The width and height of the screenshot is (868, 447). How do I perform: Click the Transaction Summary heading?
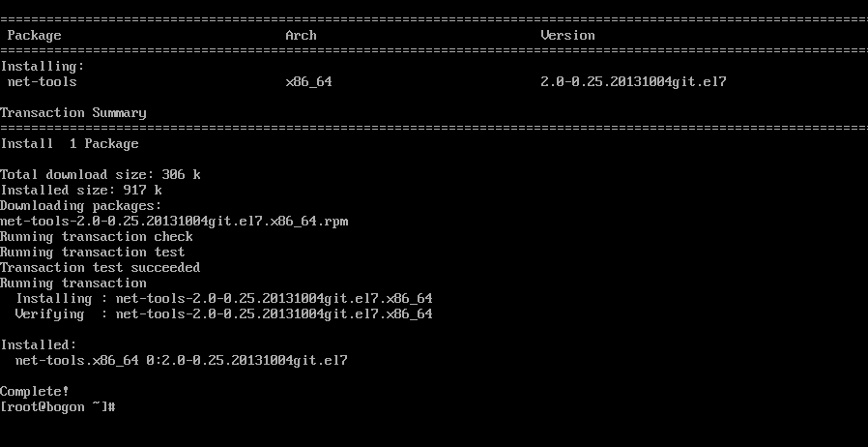73,113
